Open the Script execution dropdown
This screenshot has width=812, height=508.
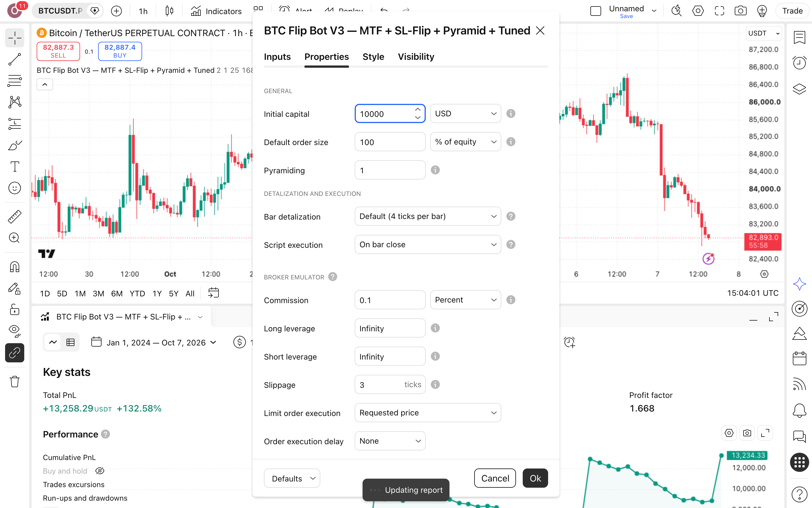427,245
